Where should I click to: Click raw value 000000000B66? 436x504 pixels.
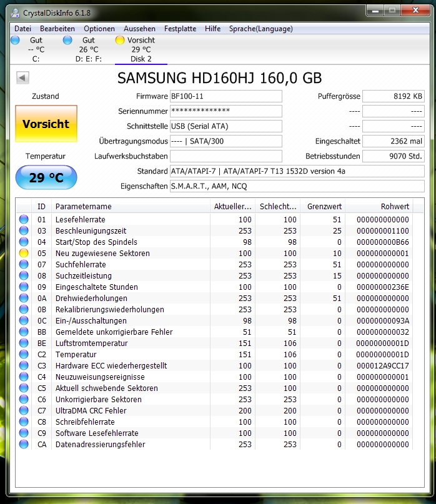click(383, 242)
